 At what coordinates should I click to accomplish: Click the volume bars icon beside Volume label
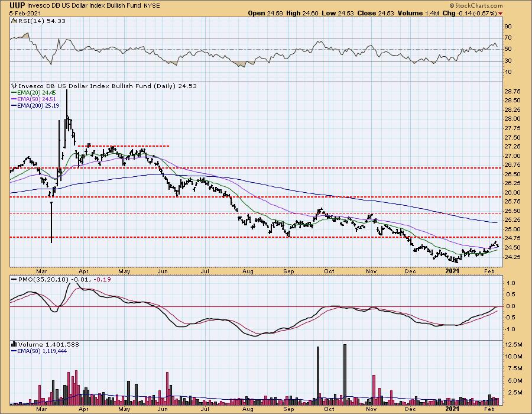14,344
